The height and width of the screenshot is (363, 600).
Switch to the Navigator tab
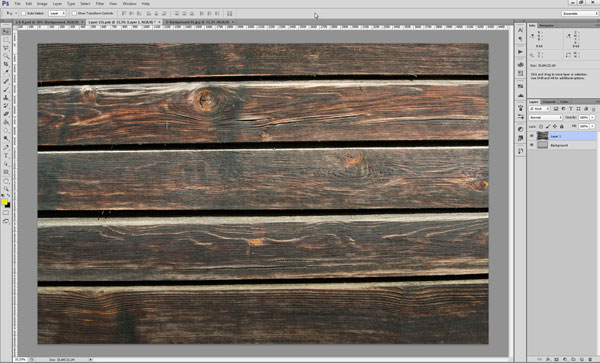(546, 25)
